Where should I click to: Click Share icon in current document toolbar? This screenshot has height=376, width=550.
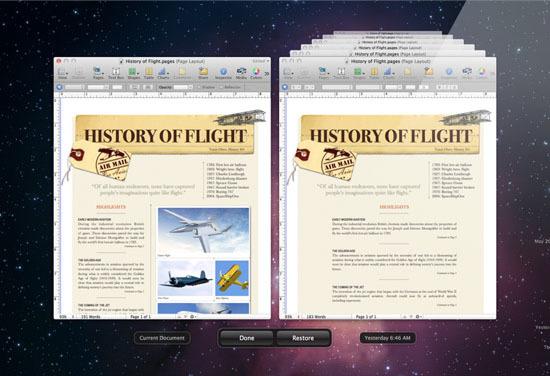203,73
